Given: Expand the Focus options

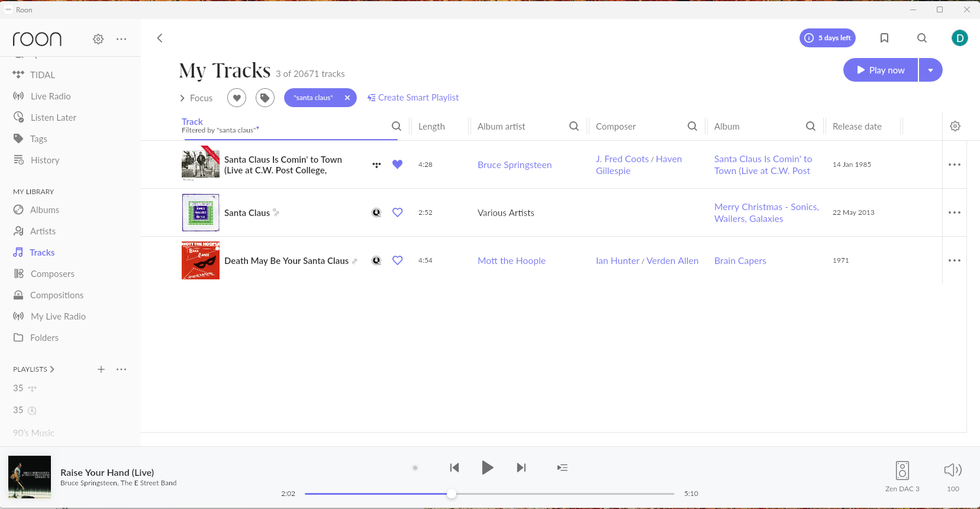Looking at the screenshot, I should [196, 98].
